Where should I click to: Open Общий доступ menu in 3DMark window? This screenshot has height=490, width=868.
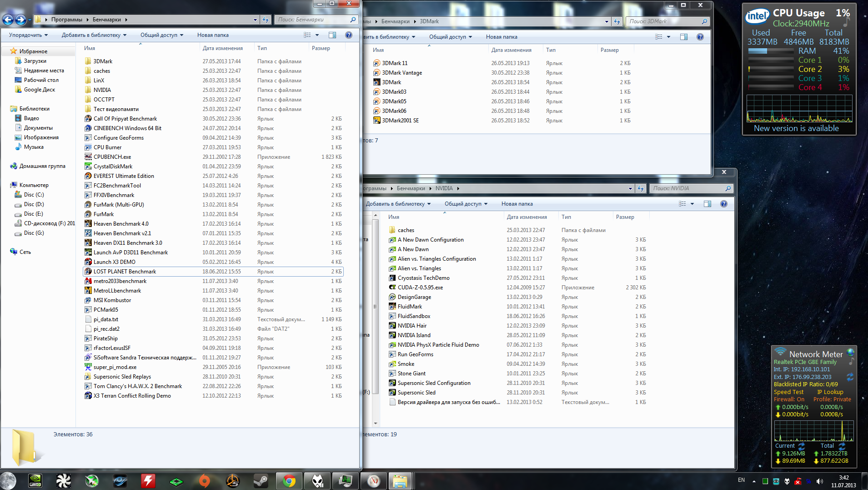451,37
